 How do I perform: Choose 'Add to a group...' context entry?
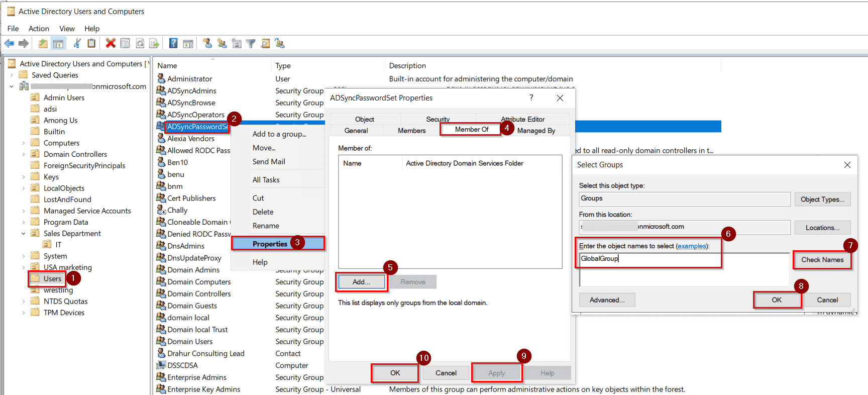pyautogui.click(x=279, y=134)
